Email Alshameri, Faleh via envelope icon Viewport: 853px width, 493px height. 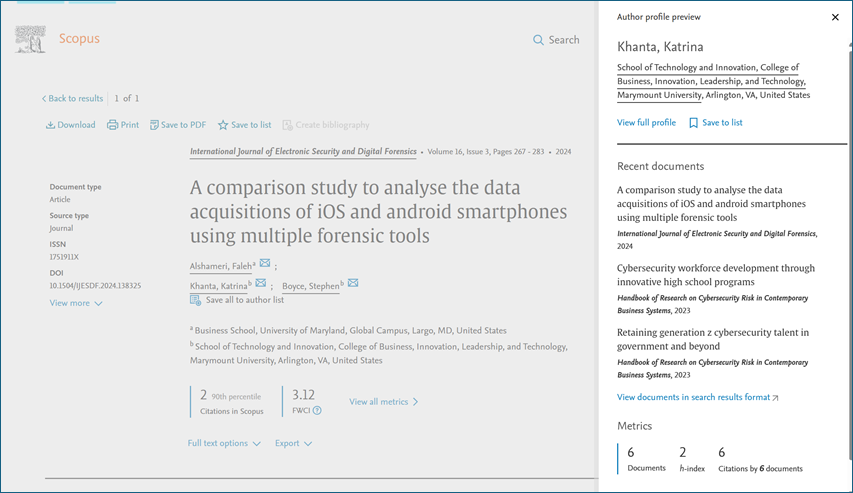265,264
